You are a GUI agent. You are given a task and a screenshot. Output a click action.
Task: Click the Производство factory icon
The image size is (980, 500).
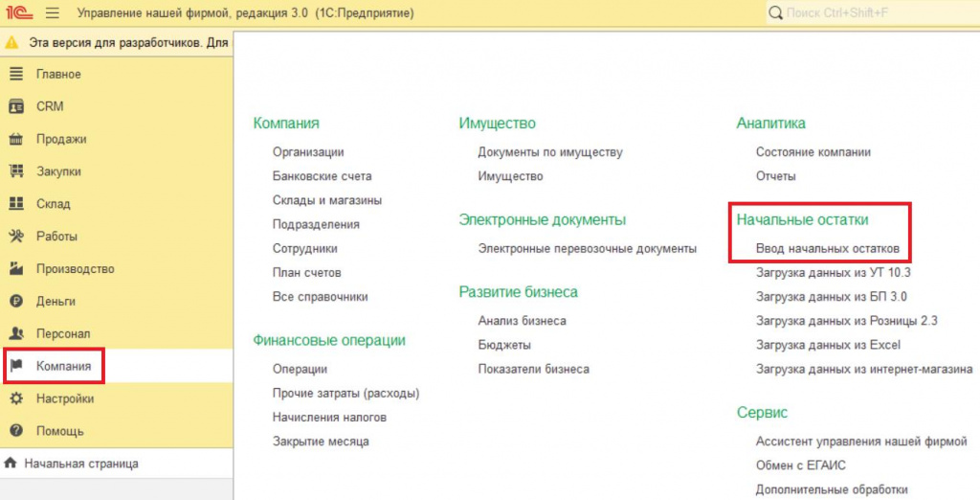coord(16,268)
